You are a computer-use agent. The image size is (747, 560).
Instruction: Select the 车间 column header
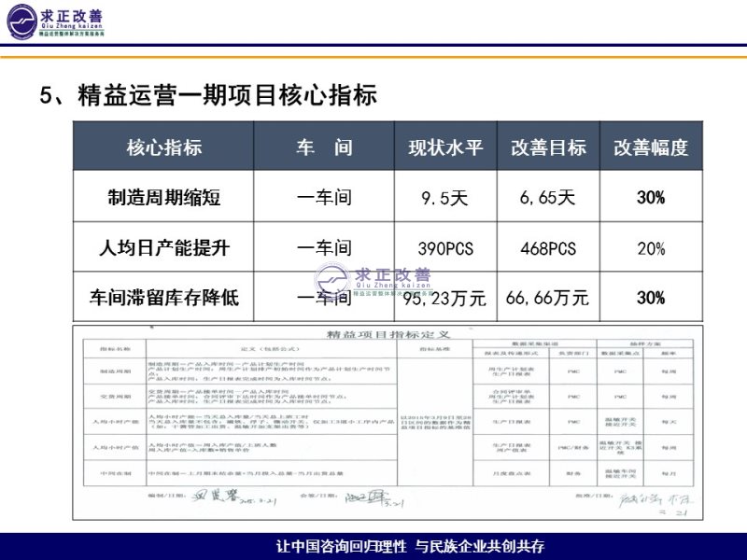pyautogui.click(x=324, y=147)
